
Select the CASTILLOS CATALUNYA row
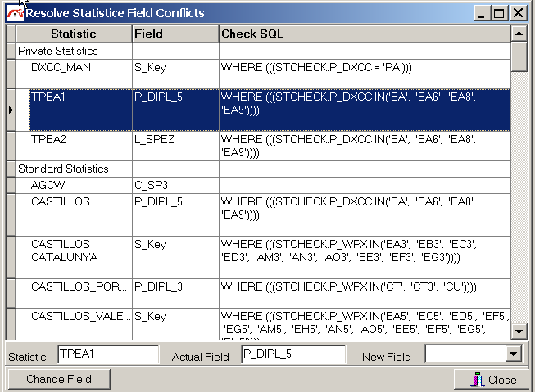pyautogui.click(x=79, y=250)
